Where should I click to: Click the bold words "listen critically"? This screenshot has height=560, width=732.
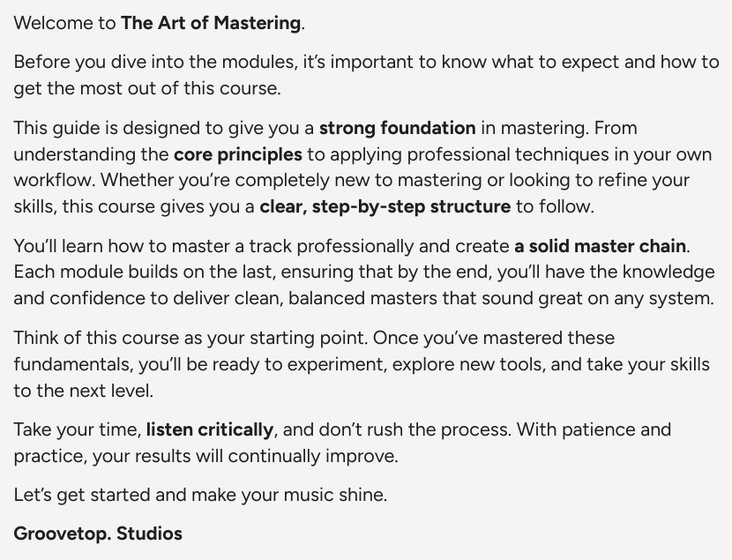click(x=210, y=430)
